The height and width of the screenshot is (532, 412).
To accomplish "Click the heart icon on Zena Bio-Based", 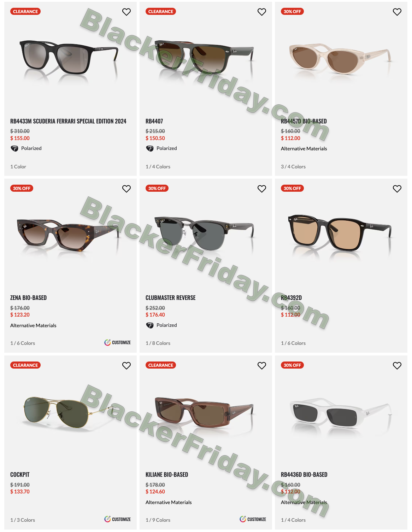I will [x=126, y=189].
